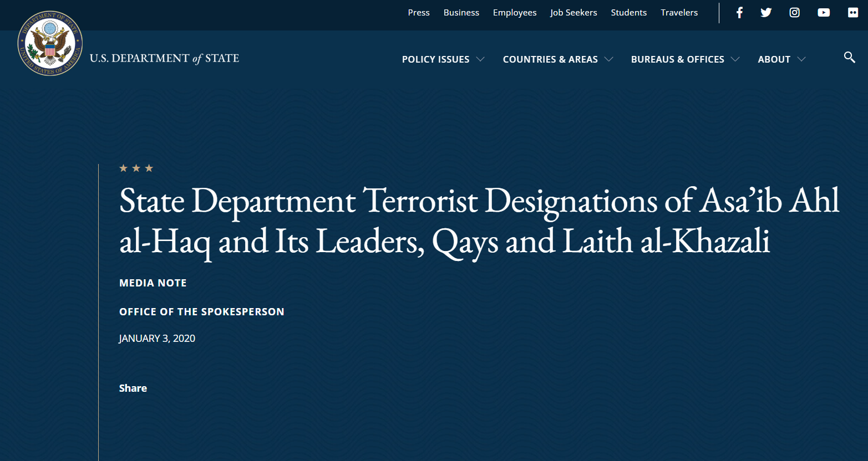868x461 pixels.
Task: Click the Department of State seal logo
Action: pos(50,43)
